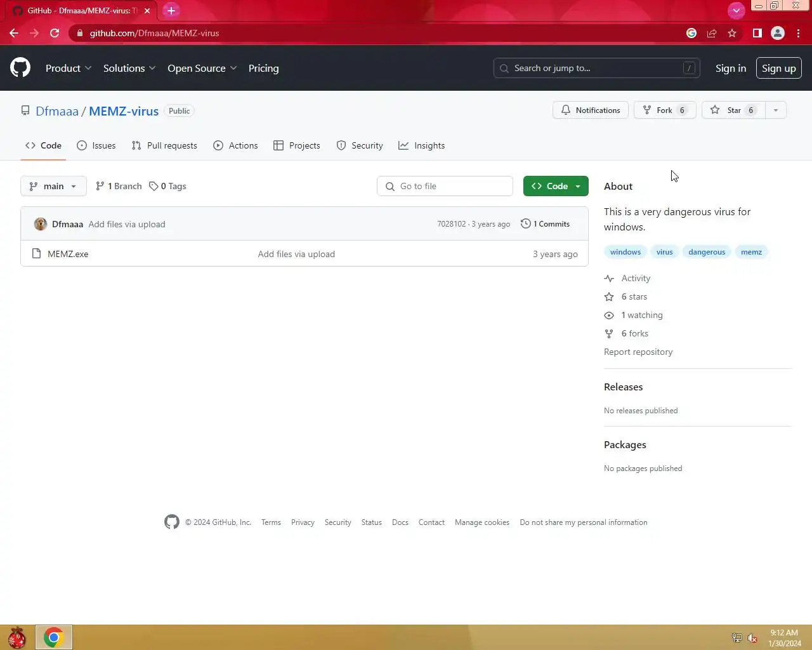
Task: Click the virus topic tag
Action: (664, 252)
